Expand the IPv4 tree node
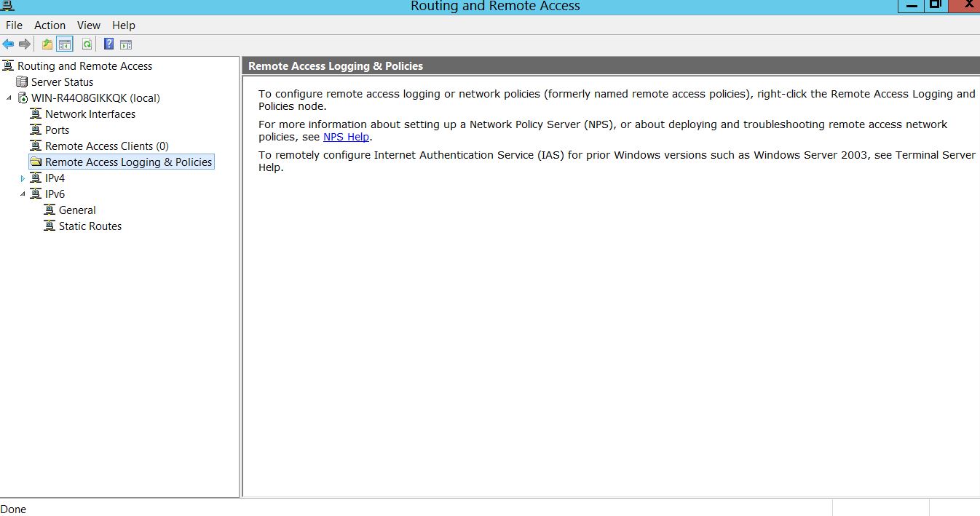The image size is (980, 516). tap(23, 178)
